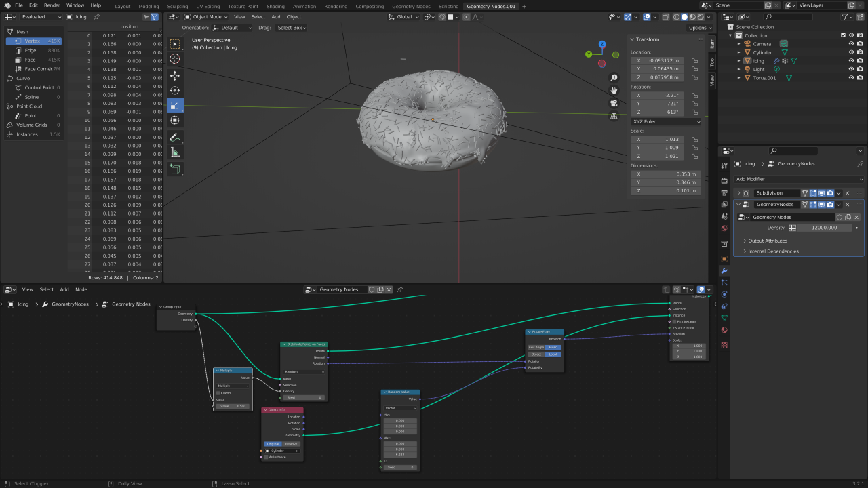This screenshot has height=488, width=868.
Task: Click the Add Cube tool icon
Action: [x=175, y=169]
